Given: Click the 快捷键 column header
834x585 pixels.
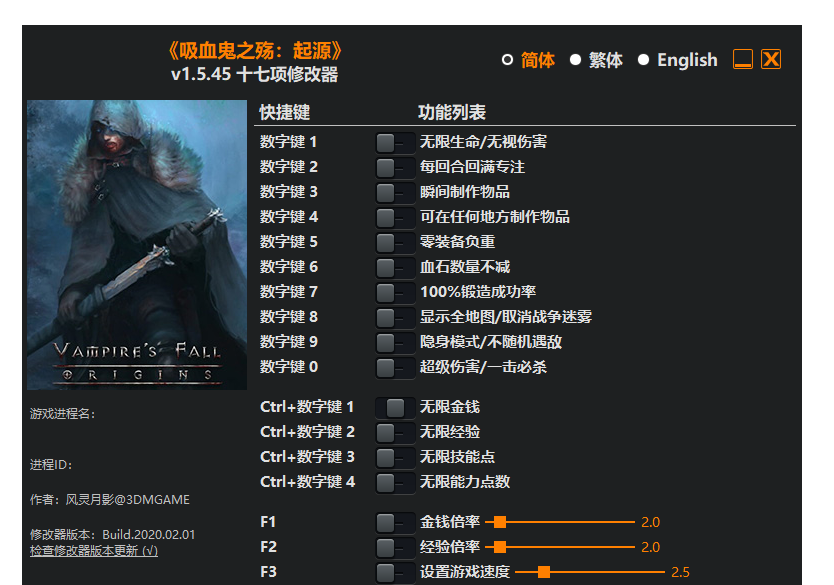Looking at the screenshot, I should coord(285,112).
